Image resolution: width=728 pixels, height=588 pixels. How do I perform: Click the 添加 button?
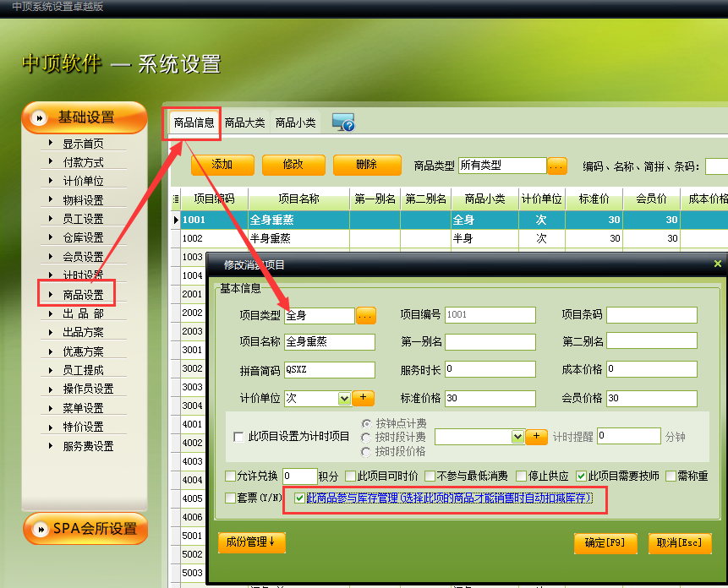[222, 165]
